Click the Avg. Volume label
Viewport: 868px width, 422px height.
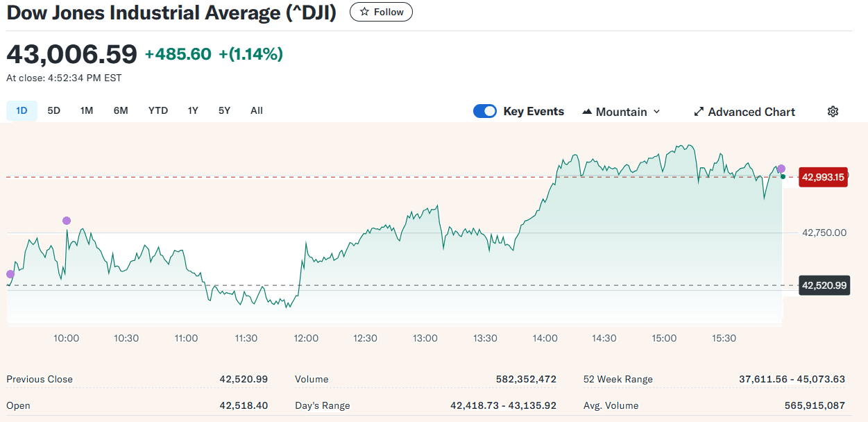[x=611, y=405]
